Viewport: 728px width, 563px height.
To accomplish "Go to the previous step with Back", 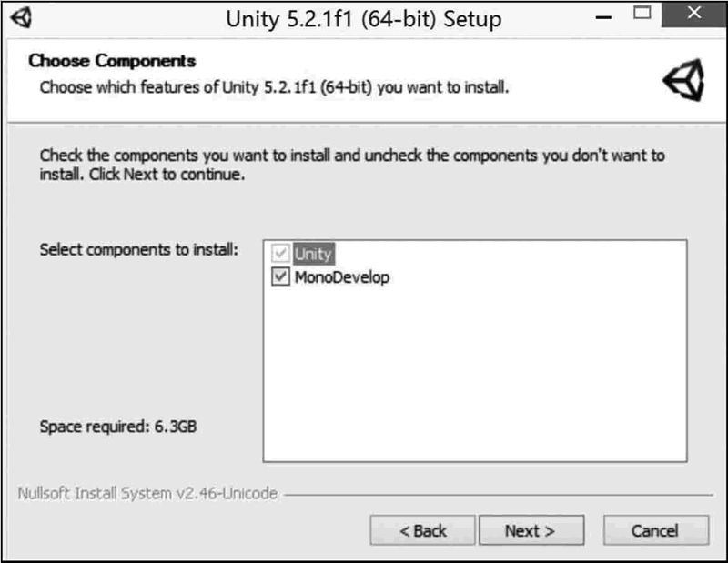I will pyautogui.click(x=422, y=530).
